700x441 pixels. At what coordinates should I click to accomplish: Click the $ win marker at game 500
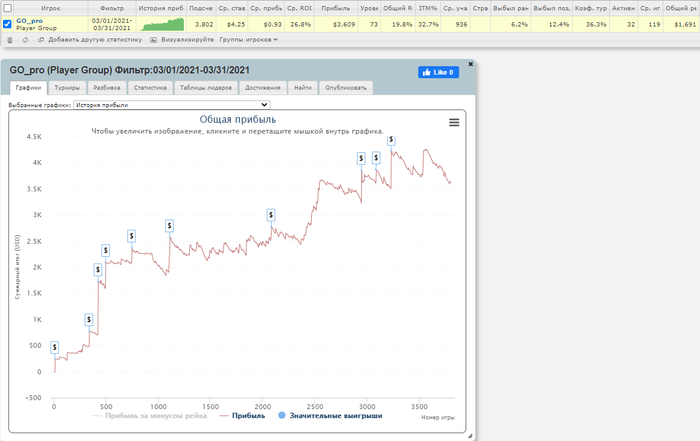106,250
